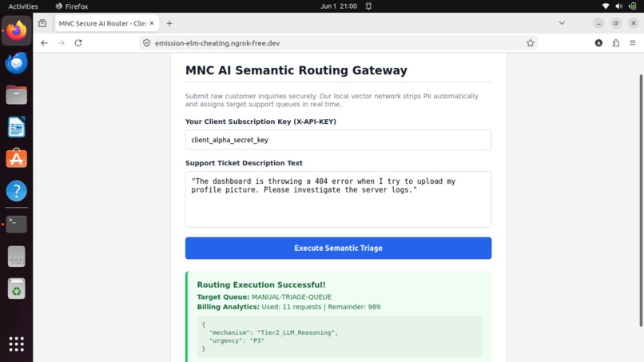644x362 pixels.
Task: Click the Support Ticket Description Text label
Action: point(244,163)
